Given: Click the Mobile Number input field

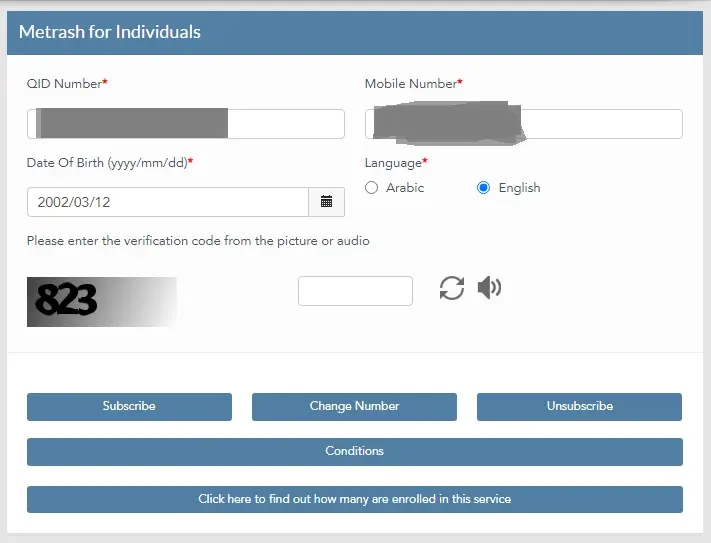Looking at the screenshot, I should pyautogui.click(x=524, y=124).
